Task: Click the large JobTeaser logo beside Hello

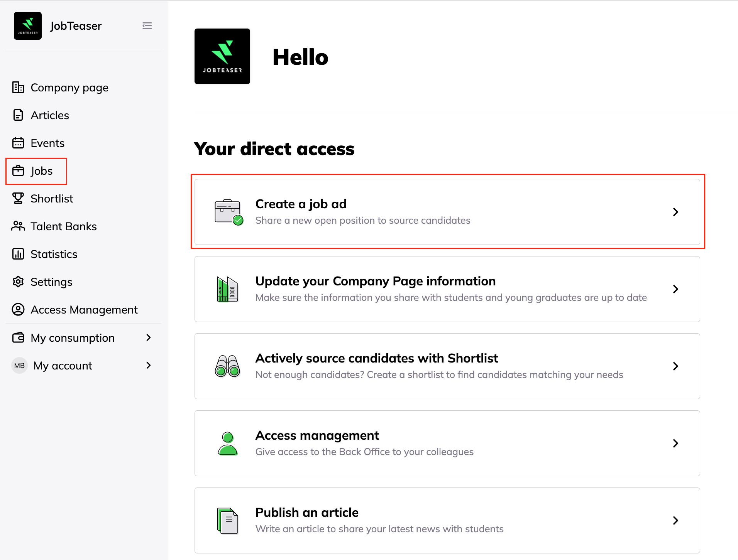Action: point(222,56)
